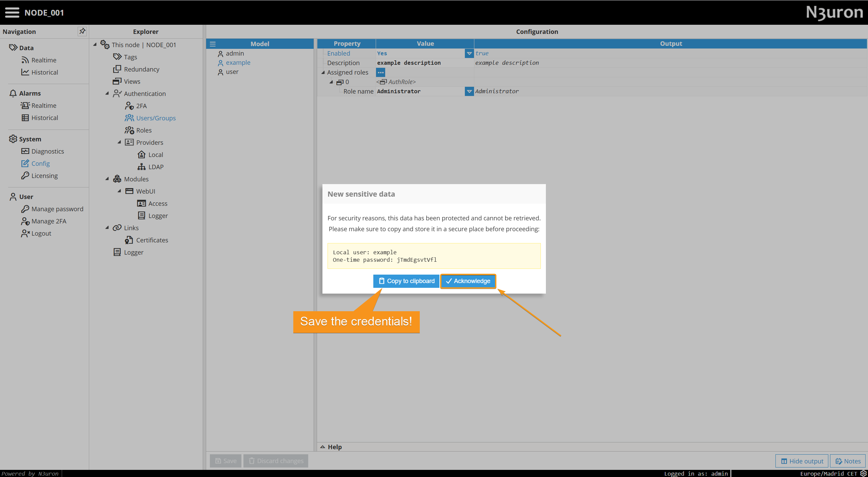Open timezone settings gear in status bar

click(863, 473)
